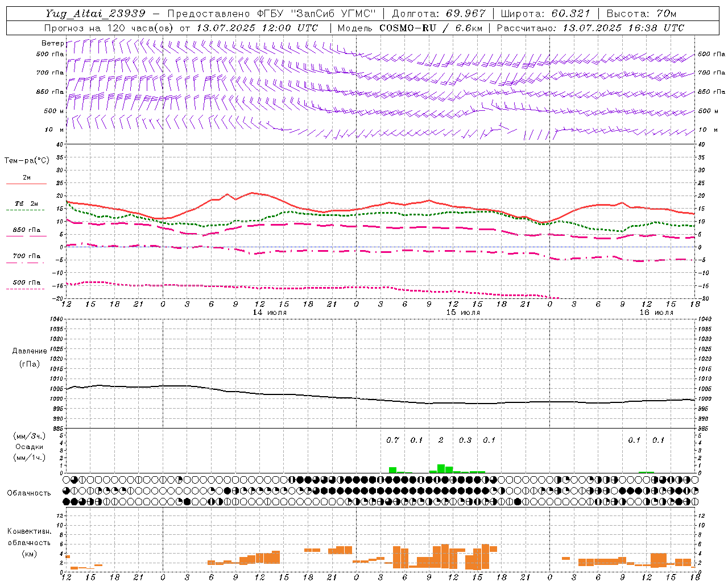Click the model name COSMO-RU / 6.6км

[x=430, y=28]
